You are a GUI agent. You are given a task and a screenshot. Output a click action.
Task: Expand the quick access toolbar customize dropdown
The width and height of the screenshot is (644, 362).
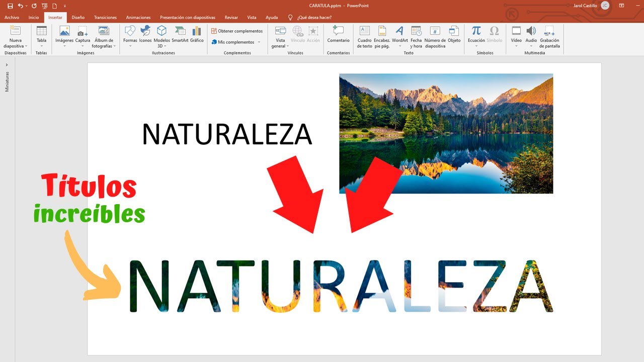[x=65, y=6]
